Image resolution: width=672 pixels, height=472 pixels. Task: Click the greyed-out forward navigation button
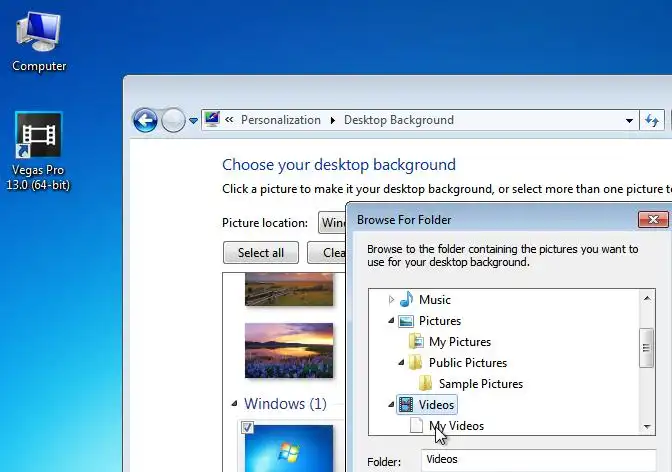tap(173, 120)
